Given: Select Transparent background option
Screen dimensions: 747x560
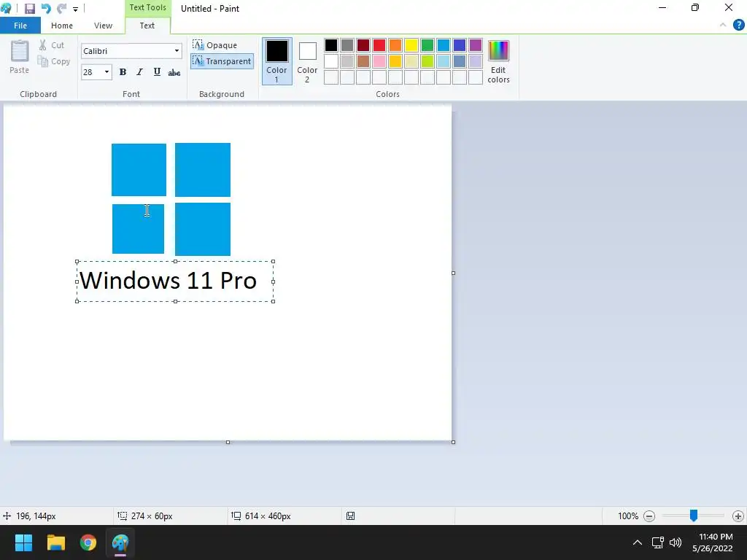Looking at the screenshot, I should pos(222,61).
